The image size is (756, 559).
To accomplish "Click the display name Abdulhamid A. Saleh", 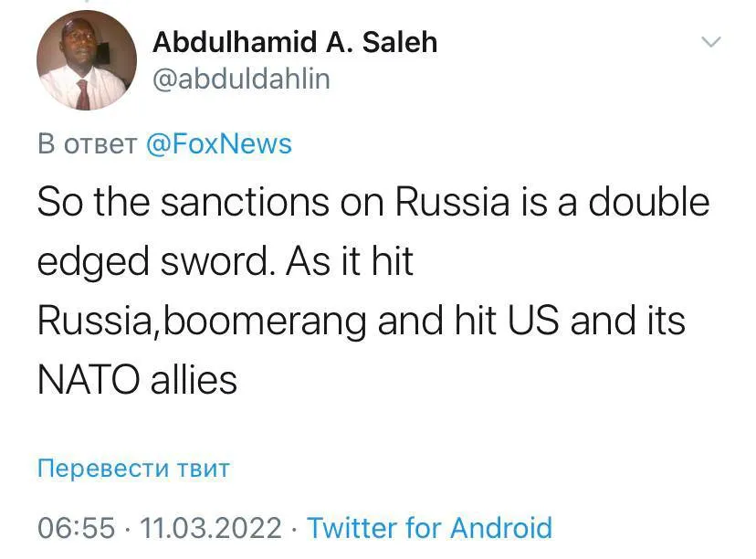I will tap(295, 42).
